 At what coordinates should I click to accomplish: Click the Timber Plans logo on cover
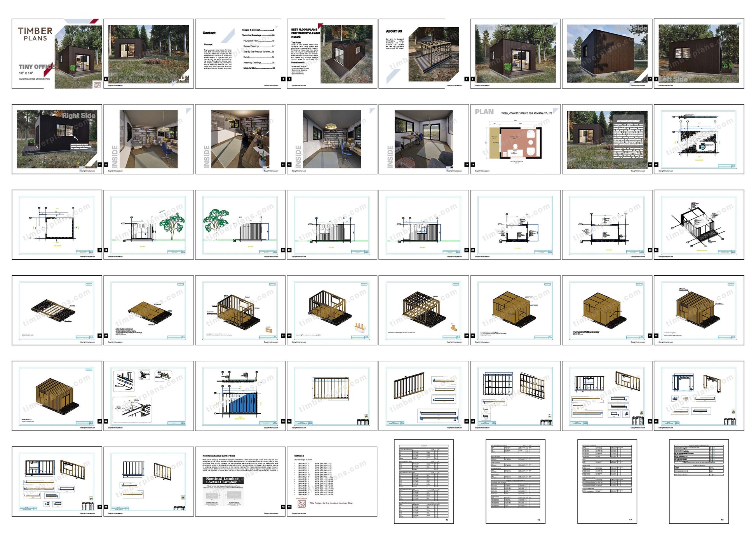click(35, 34)
